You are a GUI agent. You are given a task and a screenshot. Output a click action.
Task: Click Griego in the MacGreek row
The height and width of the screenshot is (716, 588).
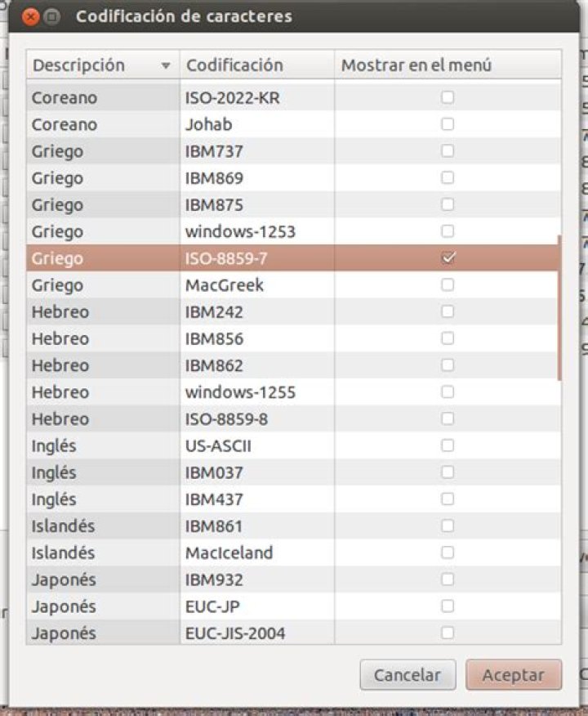click(57, 285)
